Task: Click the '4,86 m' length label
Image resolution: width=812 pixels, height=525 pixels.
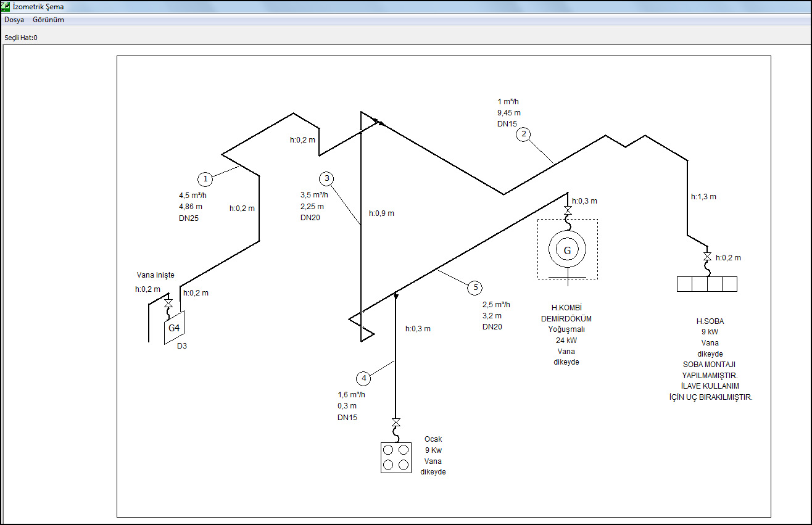Action: [x=190, y=207]
